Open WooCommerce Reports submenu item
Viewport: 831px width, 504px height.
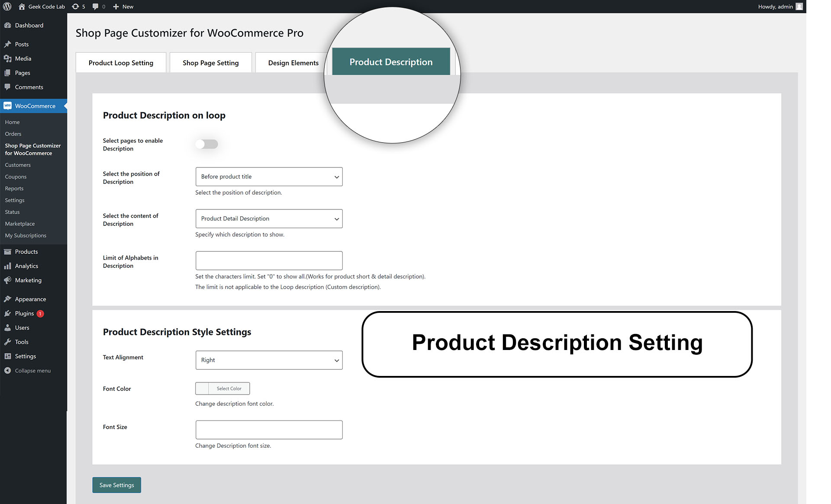[14, 188]
